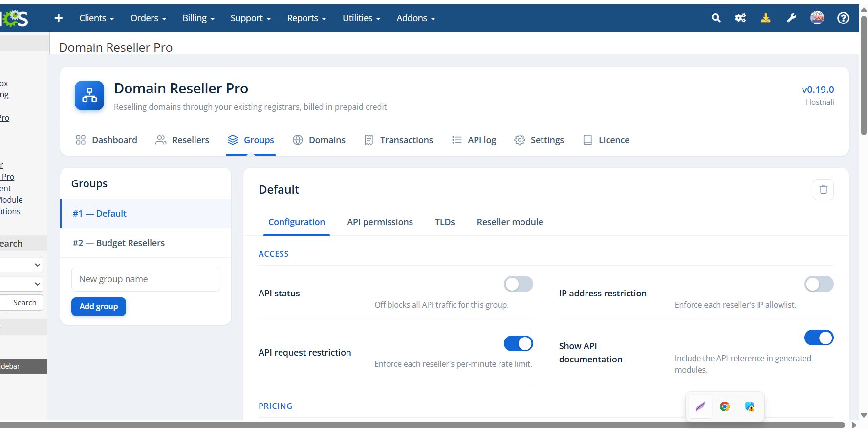Delete the Default group with the trash icon

(x=824, y=189)
